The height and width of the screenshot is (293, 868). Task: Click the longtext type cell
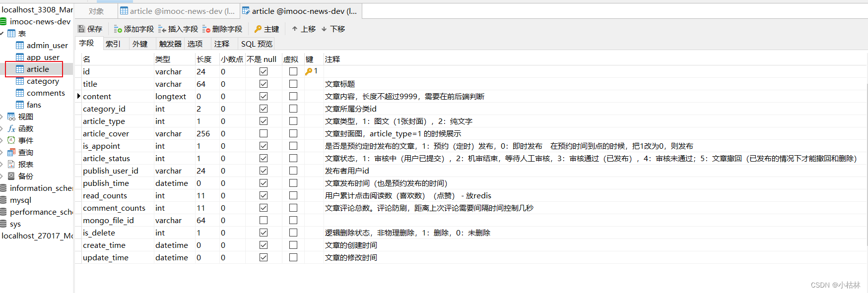174,96
